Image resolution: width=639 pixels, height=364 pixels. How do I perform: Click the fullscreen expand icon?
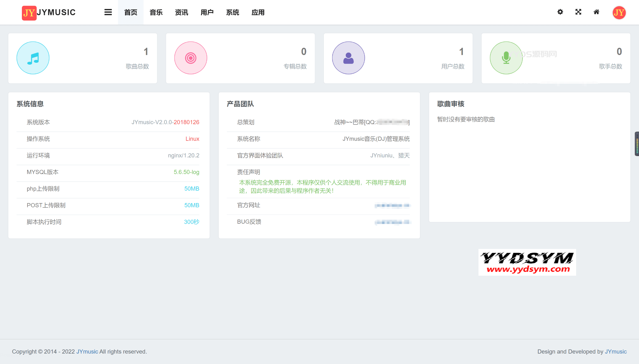(578, 12)
